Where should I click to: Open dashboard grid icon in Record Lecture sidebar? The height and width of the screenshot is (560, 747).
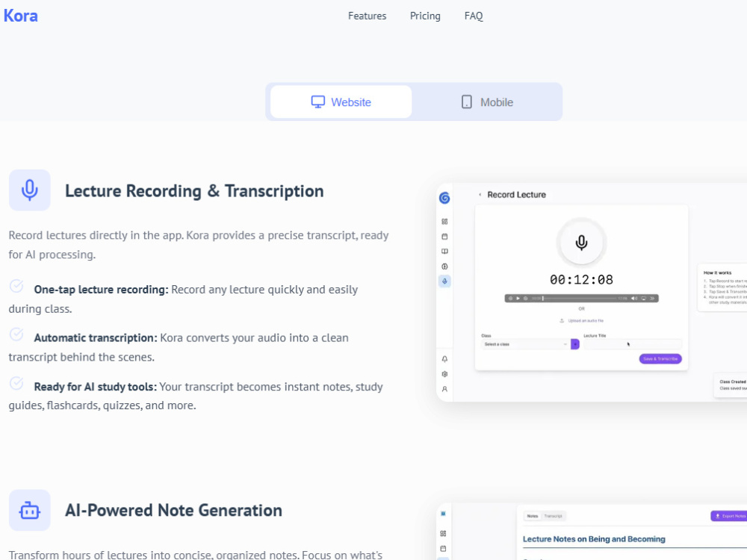(444, 222)
